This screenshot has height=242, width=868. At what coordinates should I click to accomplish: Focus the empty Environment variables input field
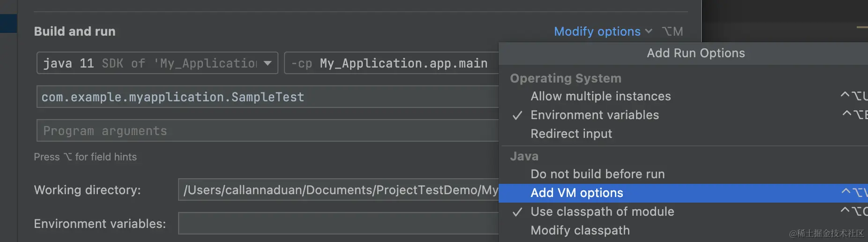(337, 223)
